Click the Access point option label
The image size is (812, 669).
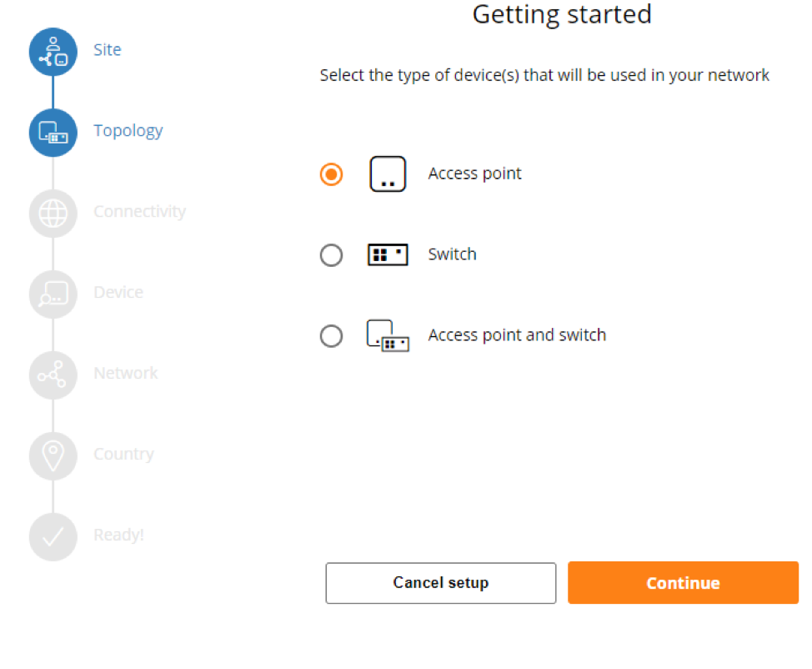[474, 174]
